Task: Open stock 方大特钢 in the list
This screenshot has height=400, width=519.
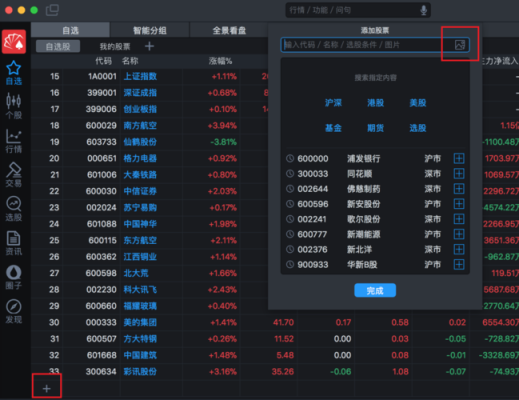Action: (x=140, y=339)
